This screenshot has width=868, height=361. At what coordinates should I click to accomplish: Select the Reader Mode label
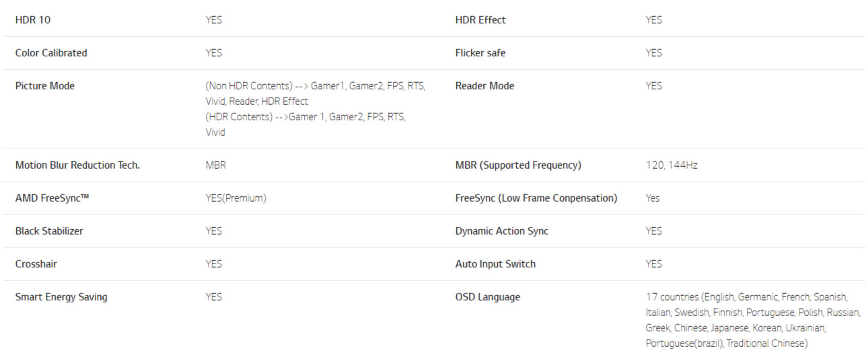[x=484, y=86]
